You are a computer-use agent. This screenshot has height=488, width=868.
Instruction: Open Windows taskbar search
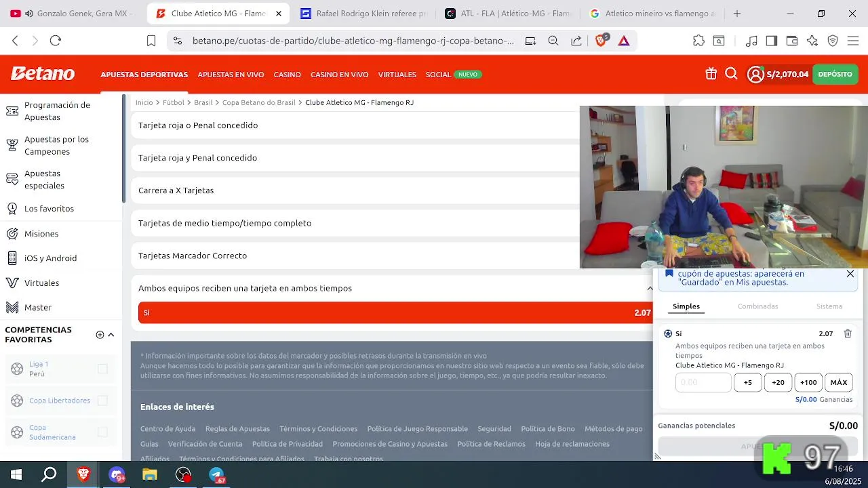[49, 474]
